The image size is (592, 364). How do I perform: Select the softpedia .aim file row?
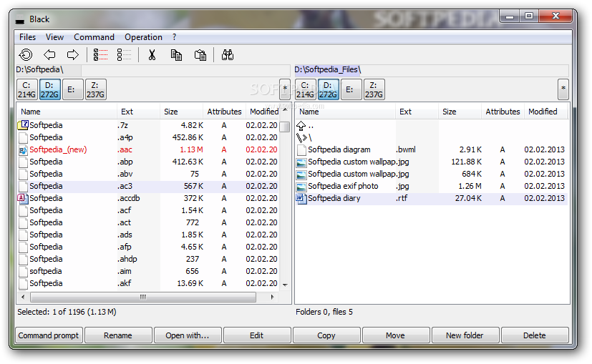pyautogui.click(x=148, y=271)
